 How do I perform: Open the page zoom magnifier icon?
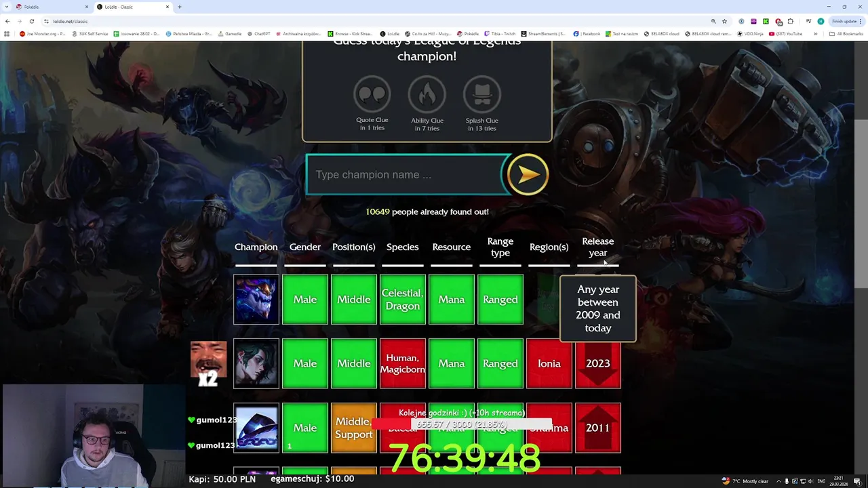pyautogui.click(x=713, y=21)
